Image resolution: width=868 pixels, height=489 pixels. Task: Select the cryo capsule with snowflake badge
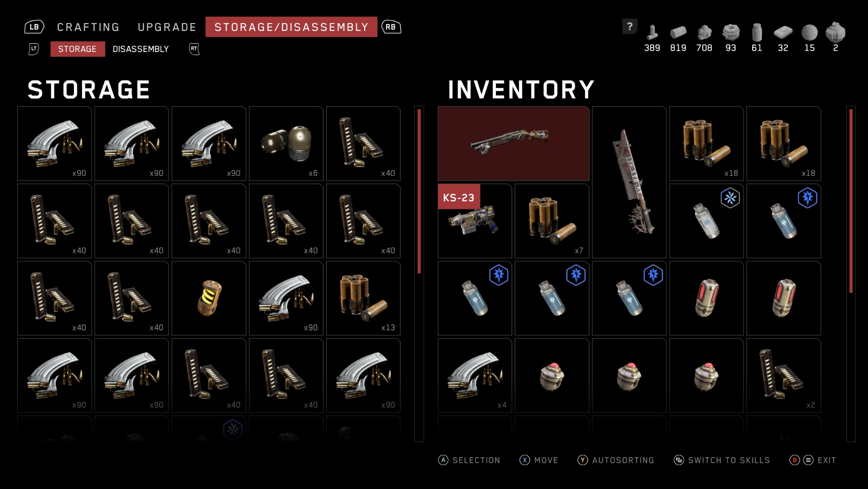(707, 221)
